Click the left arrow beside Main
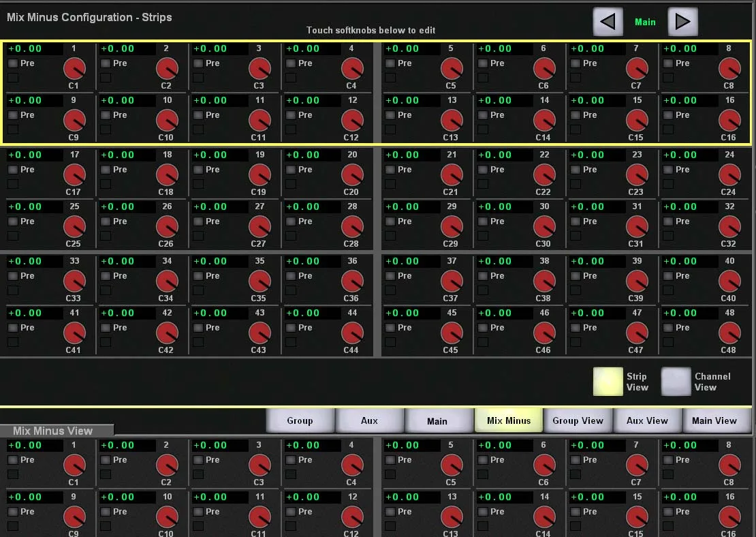The image size is (756, 537). click(x=608, y=22)
